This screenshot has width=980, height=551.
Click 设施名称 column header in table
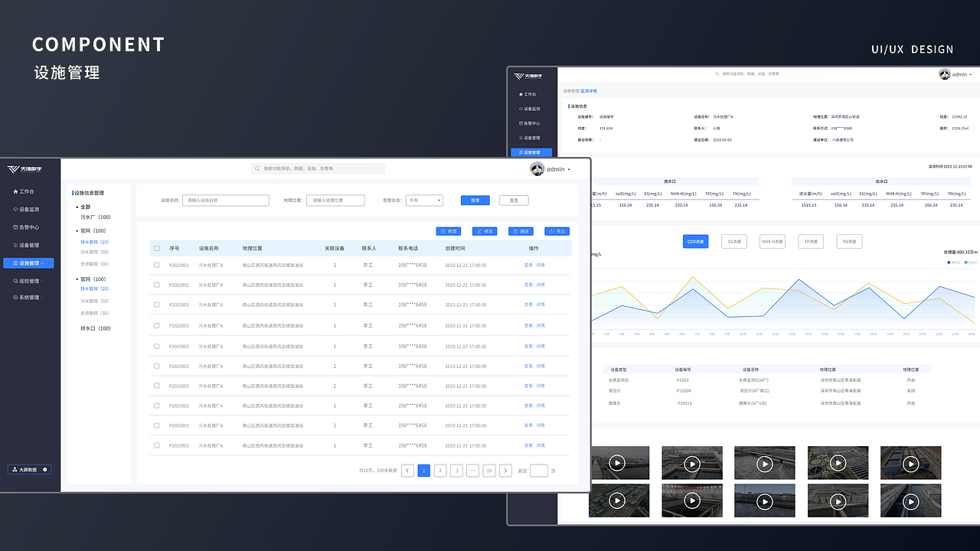pyautogui.click(x=209, y=249)
